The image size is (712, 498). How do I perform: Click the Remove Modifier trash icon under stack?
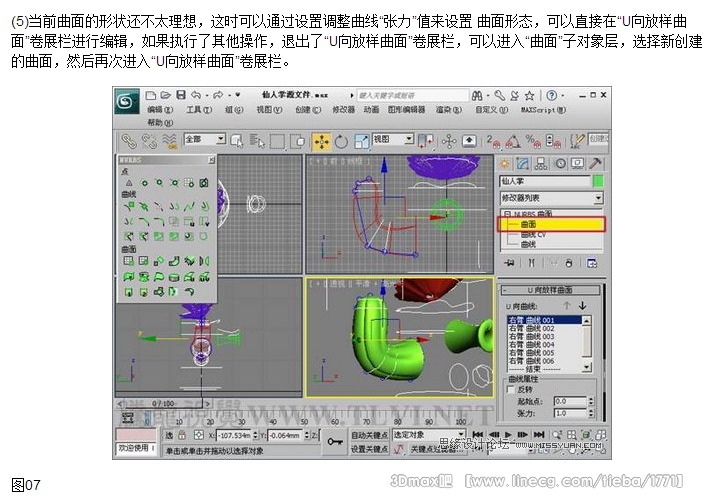[569, 263]
